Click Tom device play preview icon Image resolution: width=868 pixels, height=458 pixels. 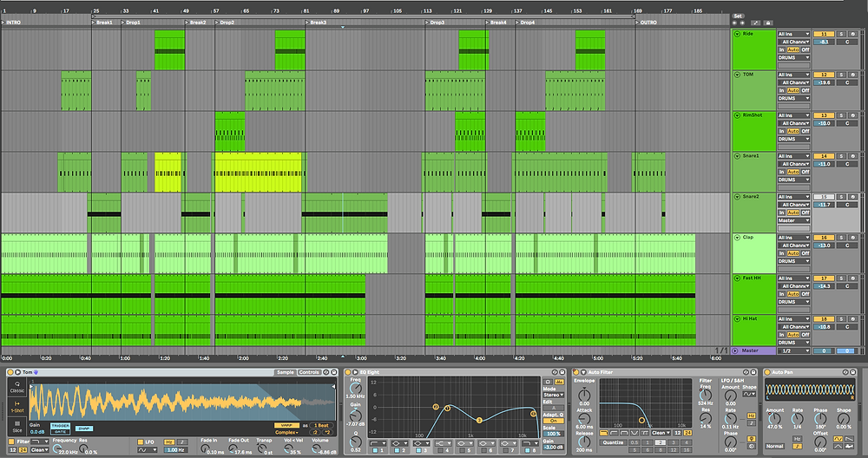pyautogui.click(x=17, y=372)
